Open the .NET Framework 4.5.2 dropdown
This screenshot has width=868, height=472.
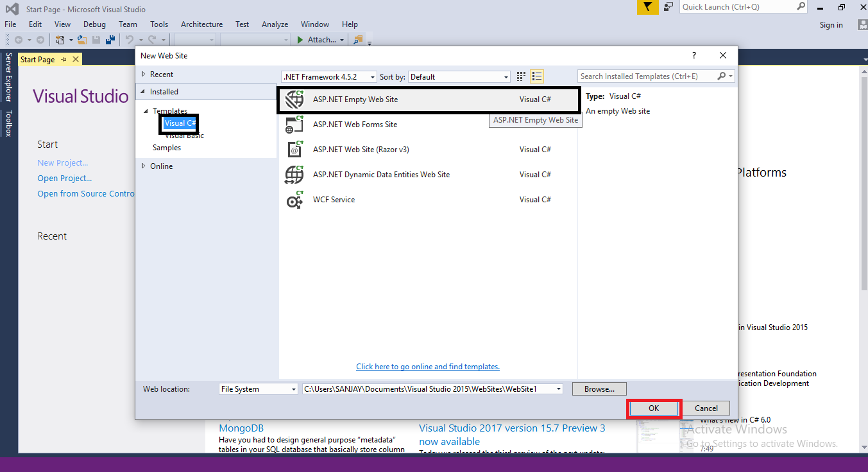tap(330, 76)
